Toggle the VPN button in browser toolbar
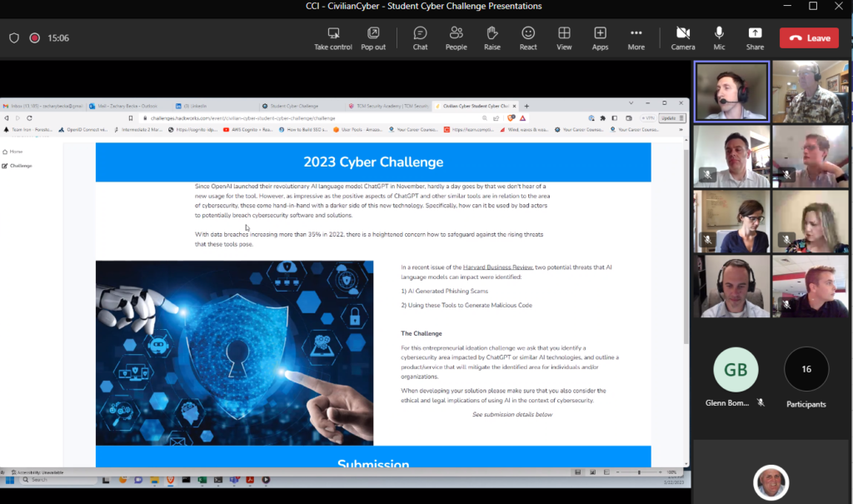The image size is (853, 504). click(648, 118)
